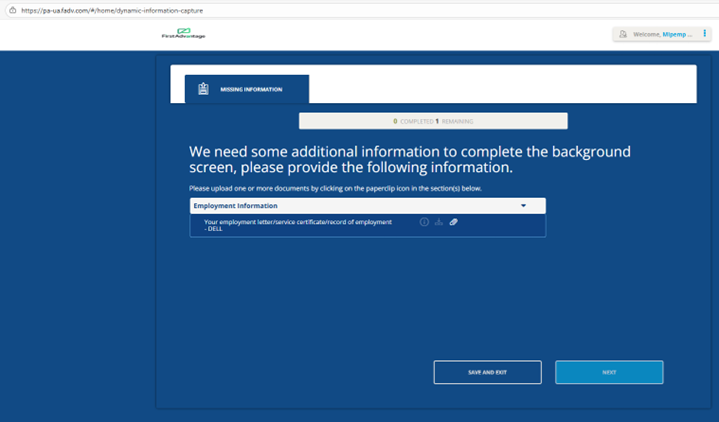719x422 pixels.
Task: Open the Welcome user dropdown
Action: tap(660, 34)
